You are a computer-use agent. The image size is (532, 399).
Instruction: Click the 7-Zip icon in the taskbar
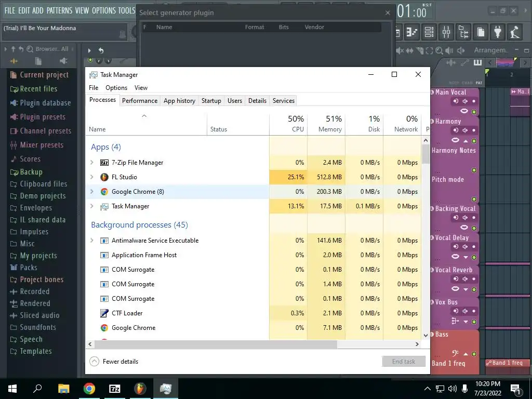click(x=114, y=389)
